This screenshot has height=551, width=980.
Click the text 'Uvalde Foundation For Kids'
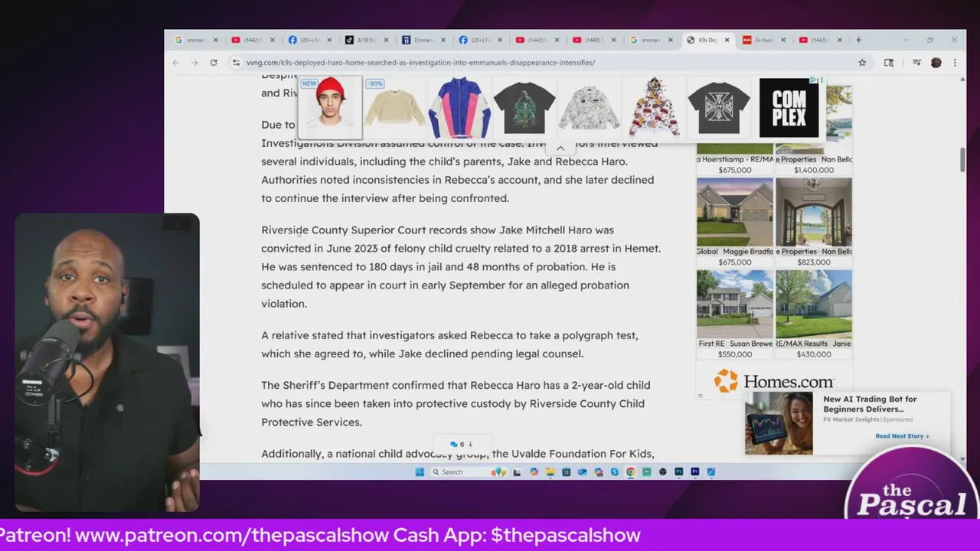click(x=582, y=454)
